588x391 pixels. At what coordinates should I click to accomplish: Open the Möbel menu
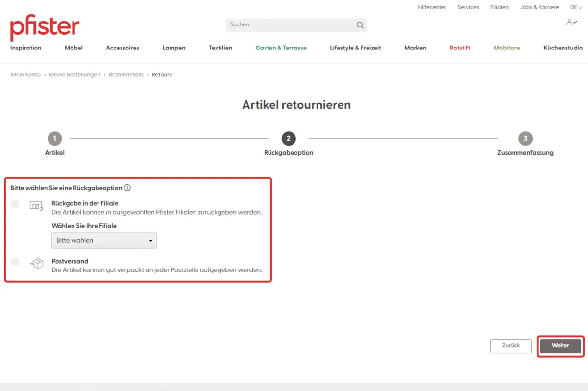[73, 48]
